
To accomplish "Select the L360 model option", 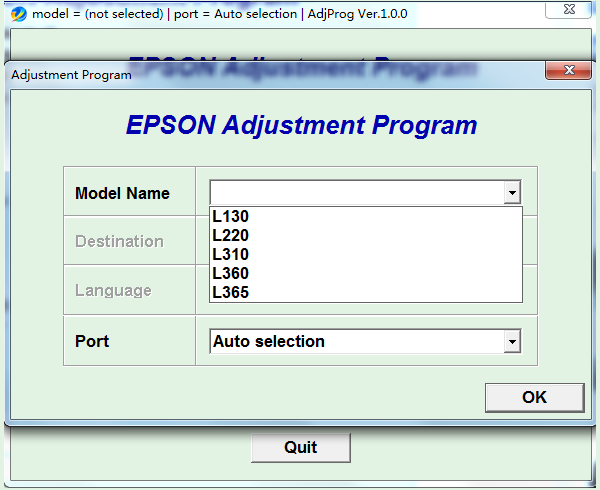I will [x=231, y=274].
